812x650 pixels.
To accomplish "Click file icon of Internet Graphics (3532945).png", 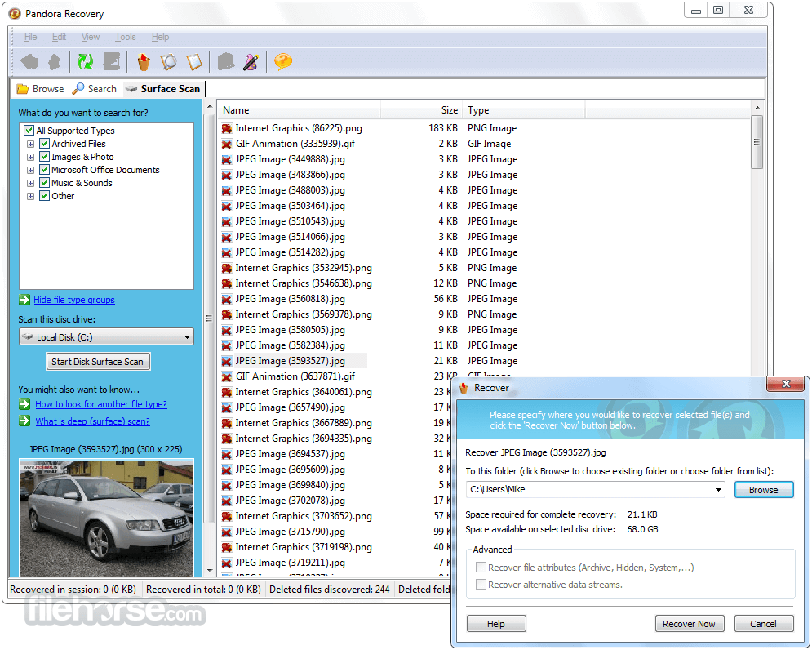I will tap(227, 268).
